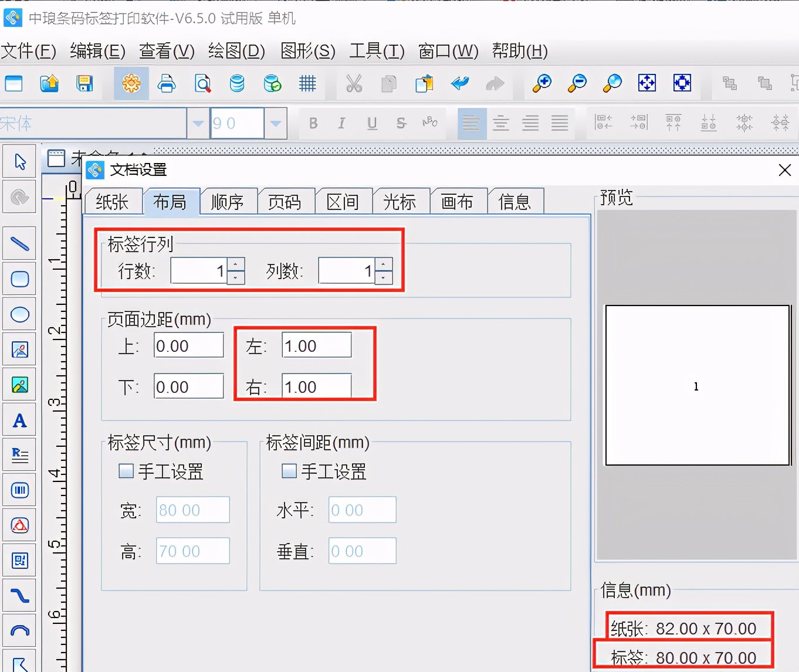The image size is (799, 672).
Task: Open the 绘图 menu
Action: [236, 52]
